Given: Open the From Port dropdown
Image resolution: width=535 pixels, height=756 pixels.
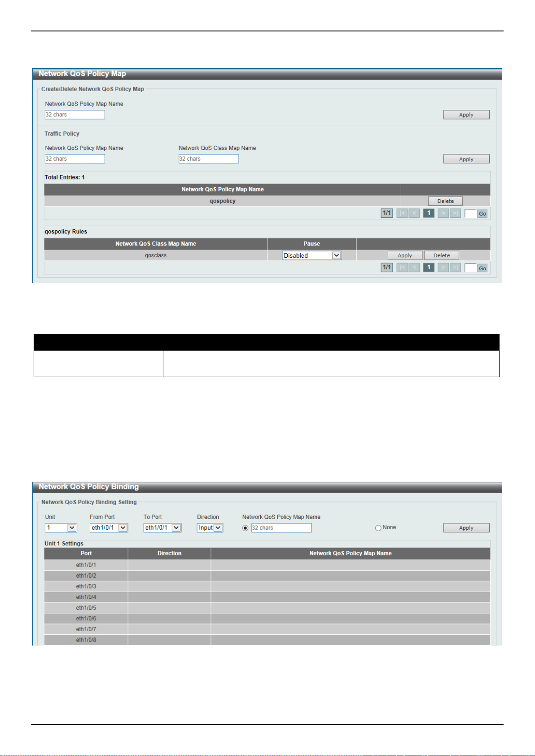Looking at the screenshot, I should 109,528.
